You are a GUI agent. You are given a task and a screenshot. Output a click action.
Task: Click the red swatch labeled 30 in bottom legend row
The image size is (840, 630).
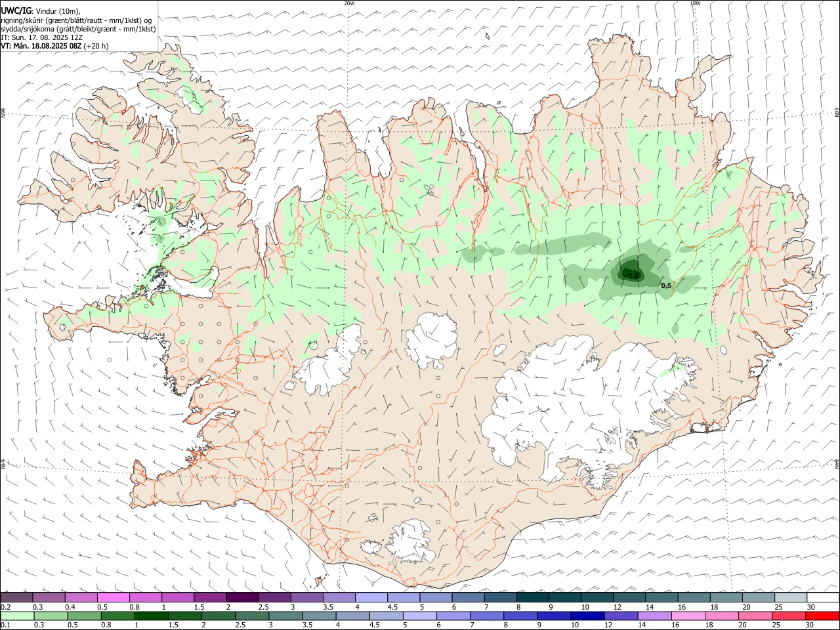coord(822,616)
